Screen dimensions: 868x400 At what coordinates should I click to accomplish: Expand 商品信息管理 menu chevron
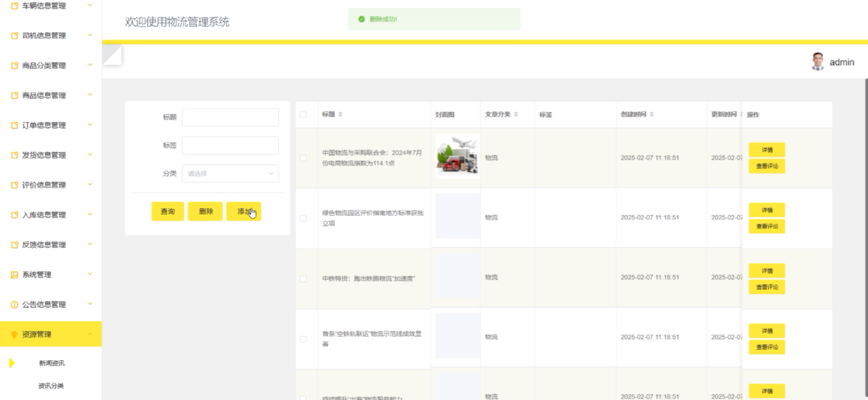pyautogui.click(x=90, y=95)
